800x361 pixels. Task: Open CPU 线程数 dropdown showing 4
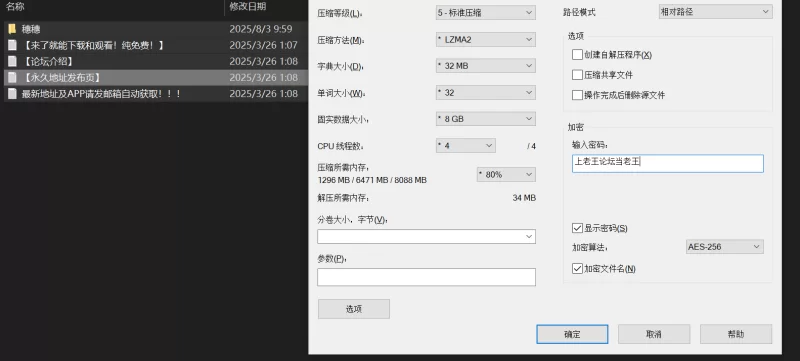[465, 145]
